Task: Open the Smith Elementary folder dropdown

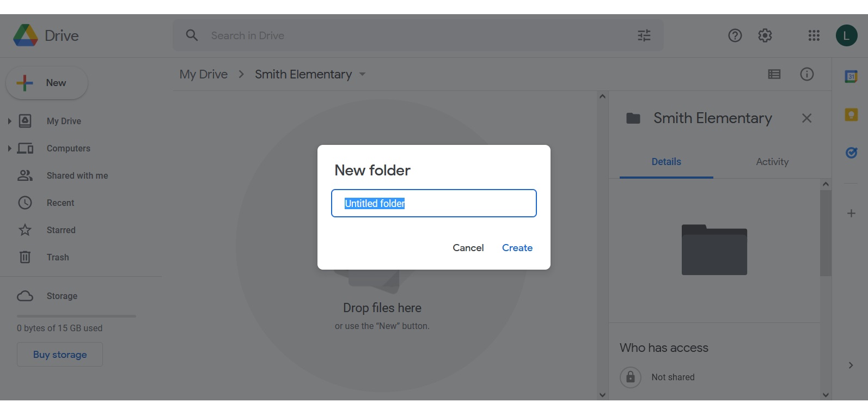Action: [x=362, y=74]
